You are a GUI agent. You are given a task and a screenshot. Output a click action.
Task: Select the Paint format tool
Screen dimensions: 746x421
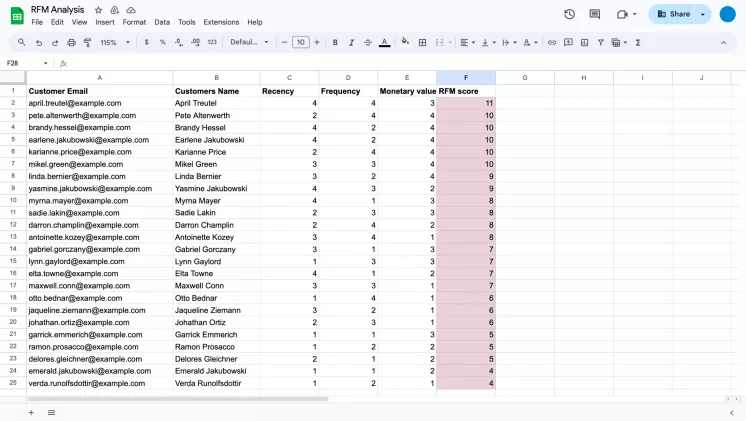(87, 43)
